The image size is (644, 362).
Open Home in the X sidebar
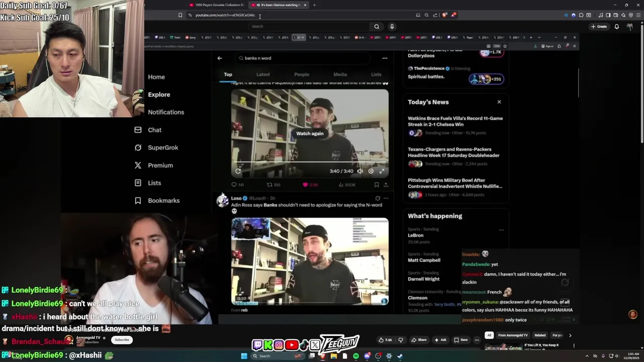(x=156, y=77)
